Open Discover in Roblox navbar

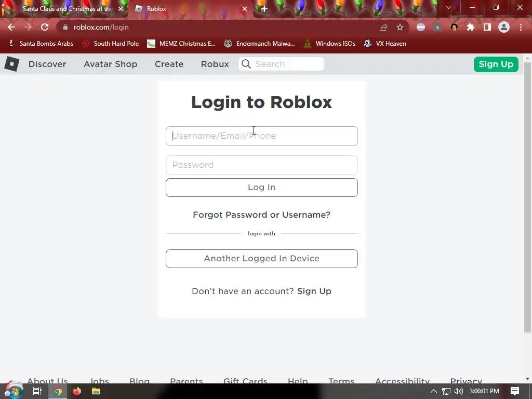click(x=47, y=64)
